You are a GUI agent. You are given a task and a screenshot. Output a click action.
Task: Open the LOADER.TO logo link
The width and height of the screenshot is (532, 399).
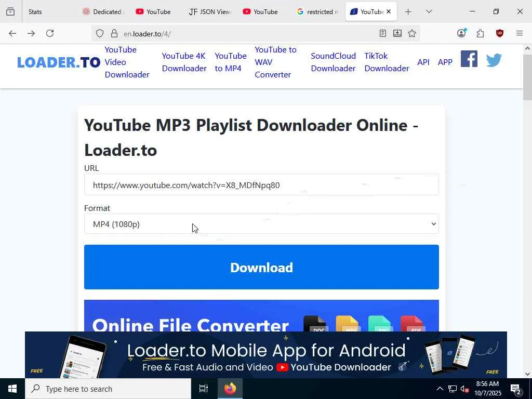[x=59, y=62]
